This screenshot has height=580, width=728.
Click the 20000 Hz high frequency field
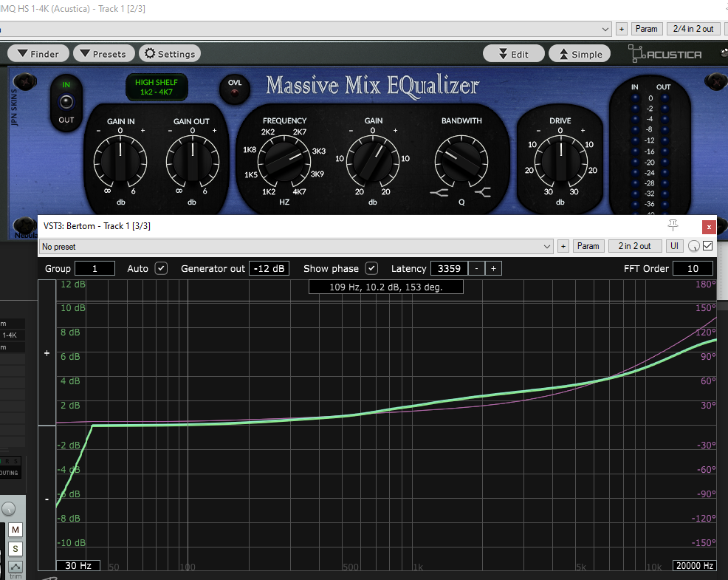[695, 566]
